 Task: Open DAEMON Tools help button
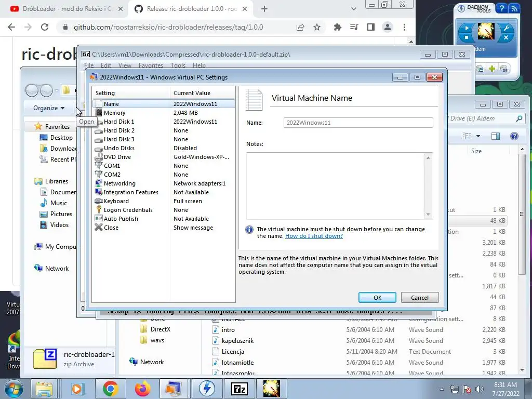point(501,8)
